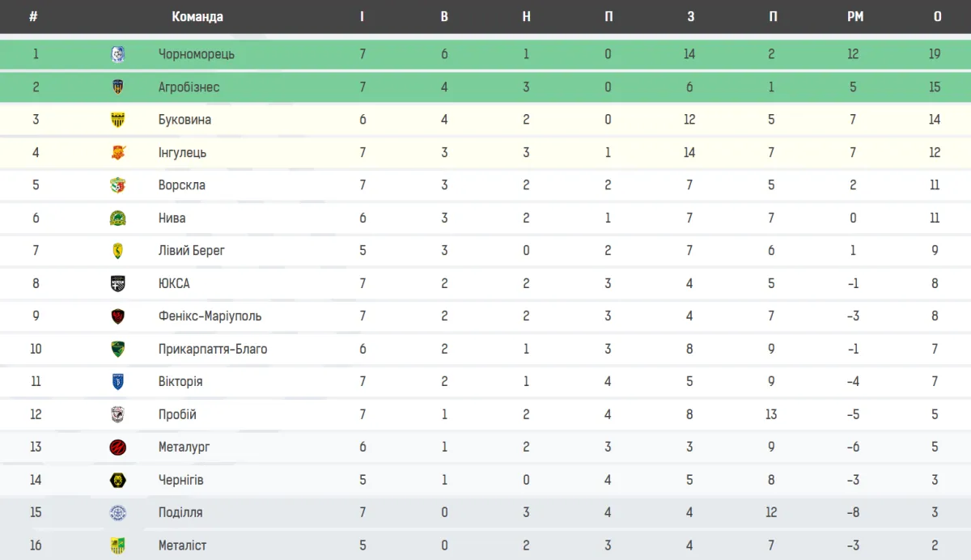Click the Інгулець team logo
971x560 pixels.
pyautogui.click(x=117, y=153)
